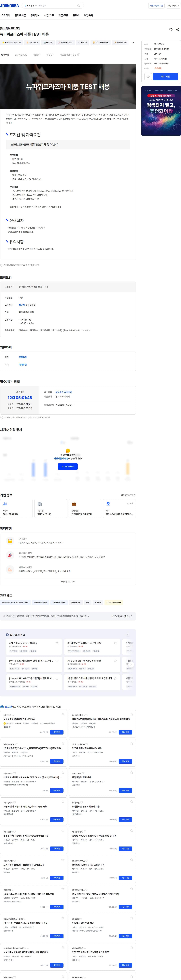
Task: Open the 합격축하금 menu
Action: (20, 16)
